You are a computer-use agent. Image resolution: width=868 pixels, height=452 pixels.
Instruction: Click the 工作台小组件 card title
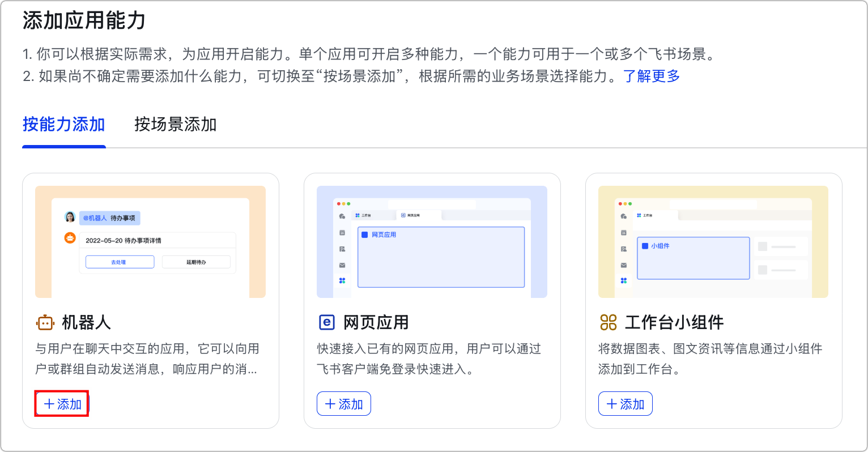pos(674,323)
